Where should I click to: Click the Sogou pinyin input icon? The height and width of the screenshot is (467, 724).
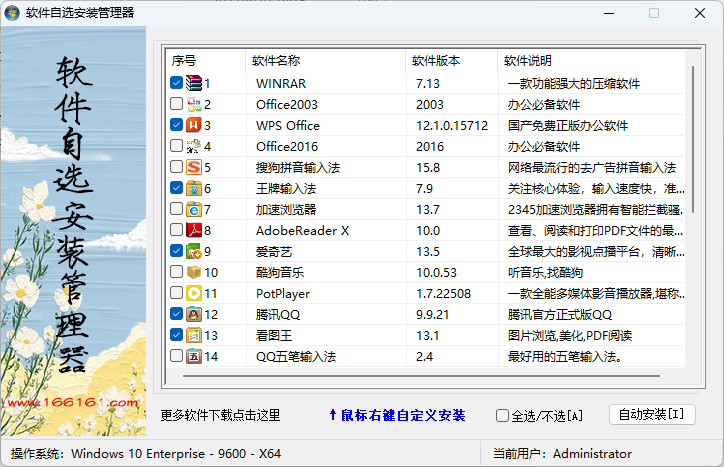click(x=194, y=167)
